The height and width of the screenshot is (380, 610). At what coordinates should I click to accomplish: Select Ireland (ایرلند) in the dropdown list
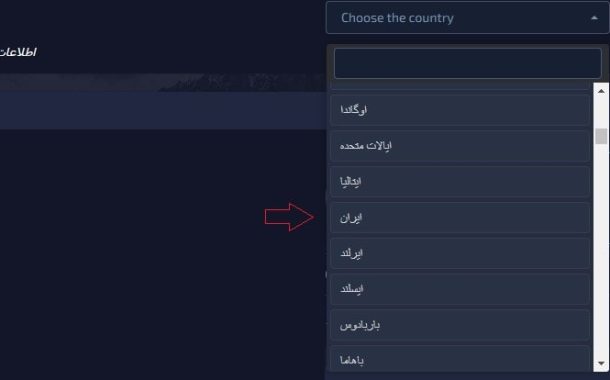(460, 253)
